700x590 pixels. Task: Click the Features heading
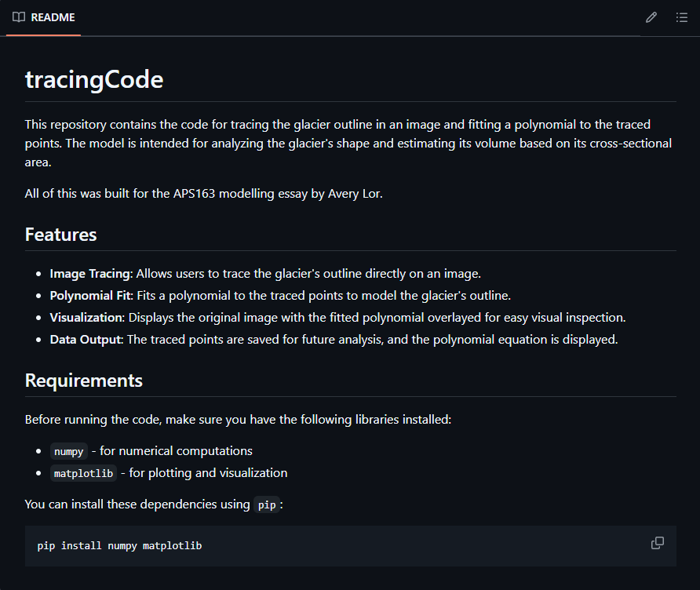click(x=60, y=235)
